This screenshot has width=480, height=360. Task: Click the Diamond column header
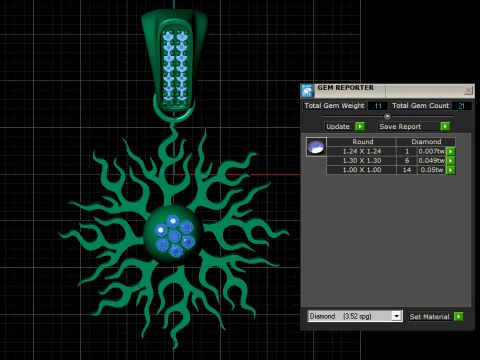pos(426,142)
